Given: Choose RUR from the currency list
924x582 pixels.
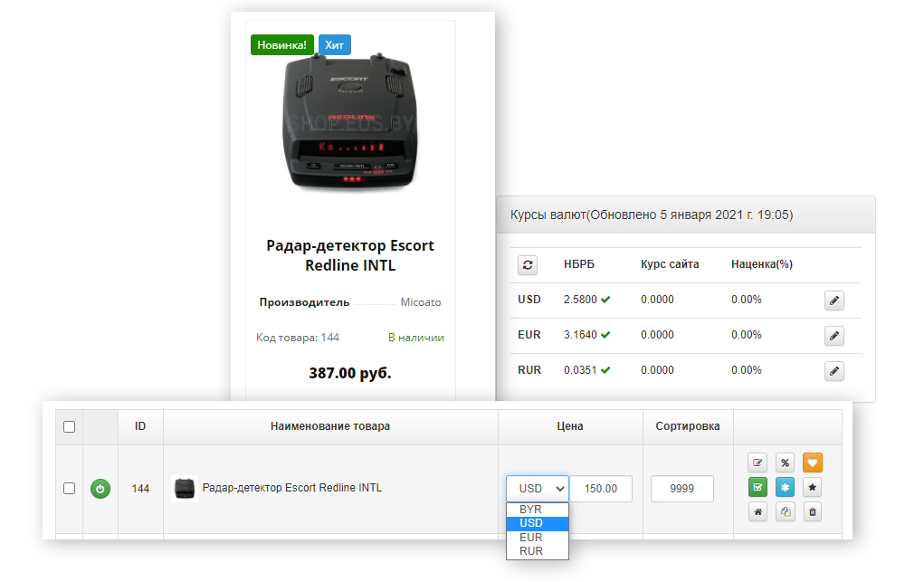Looking at the screenshot, I should [538, 550].
